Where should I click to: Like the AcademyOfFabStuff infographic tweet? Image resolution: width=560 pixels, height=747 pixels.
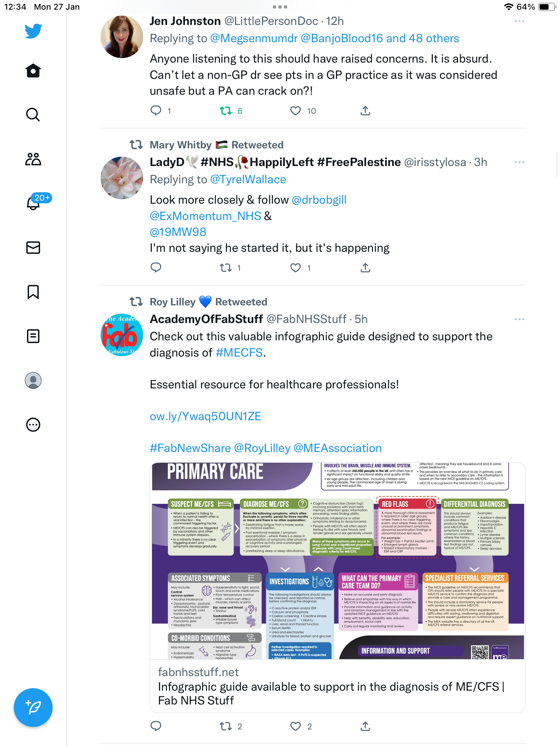point(295,726)
